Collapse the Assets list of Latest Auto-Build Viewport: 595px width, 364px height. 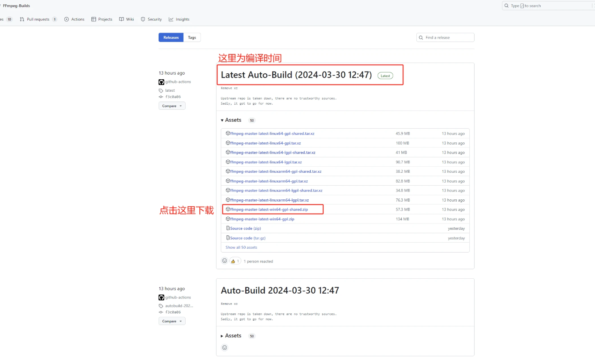[231, 120]
